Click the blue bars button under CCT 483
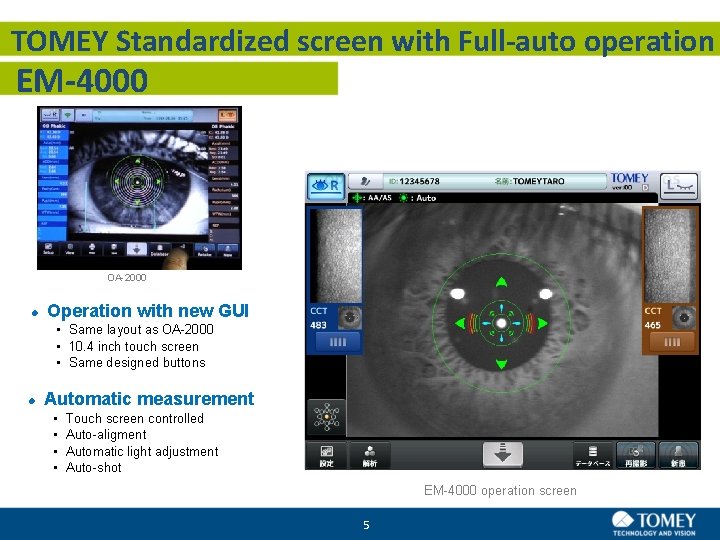The width and height of the screenshot is (720, 540). [338, 342]
